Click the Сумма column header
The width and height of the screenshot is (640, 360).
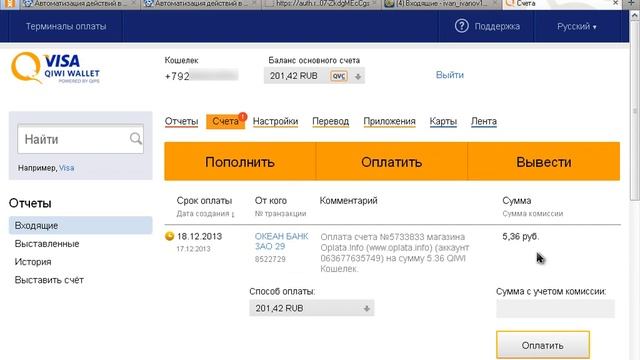pyautogui.click(x=517, y=201)
